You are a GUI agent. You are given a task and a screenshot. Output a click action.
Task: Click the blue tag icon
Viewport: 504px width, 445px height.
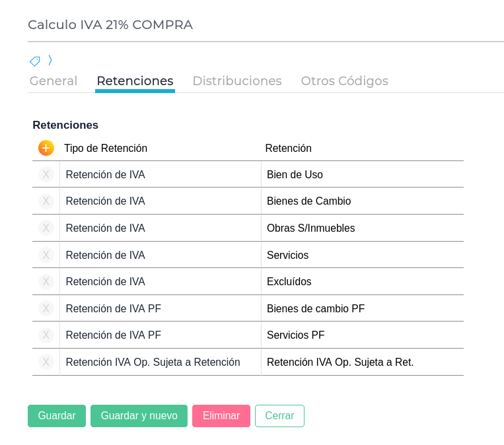pyautogui.click(x=35, y=61)
